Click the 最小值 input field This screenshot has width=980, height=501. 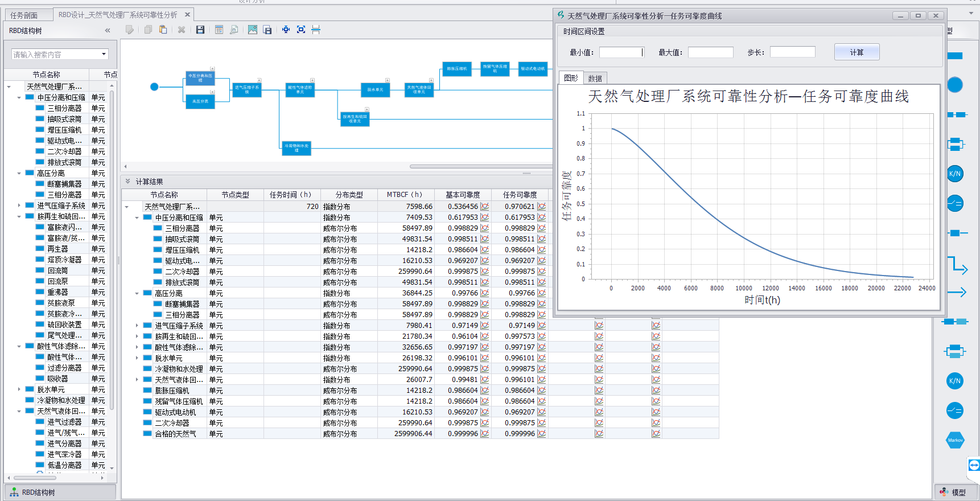621,52
